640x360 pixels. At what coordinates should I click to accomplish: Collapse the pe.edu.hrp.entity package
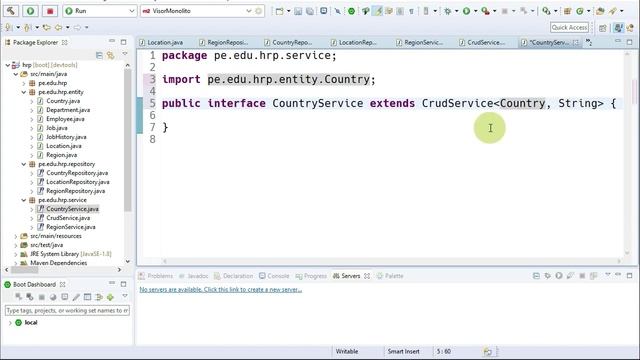[24, 92]
